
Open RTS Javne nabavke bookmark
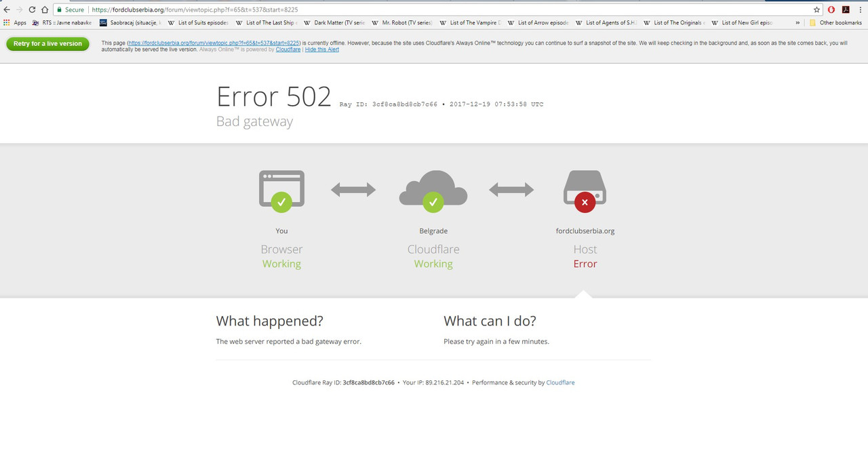(x=62, y=22)
